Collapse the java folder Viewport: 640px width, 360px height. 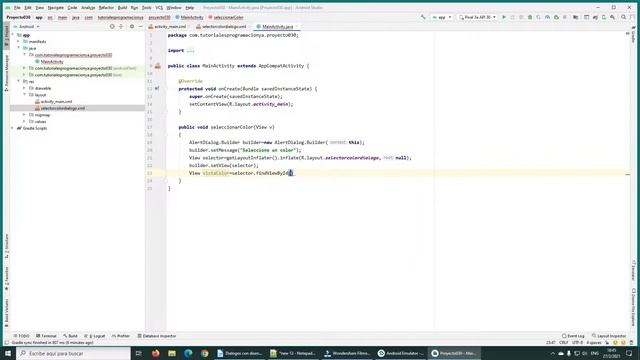tap(18, 48)
